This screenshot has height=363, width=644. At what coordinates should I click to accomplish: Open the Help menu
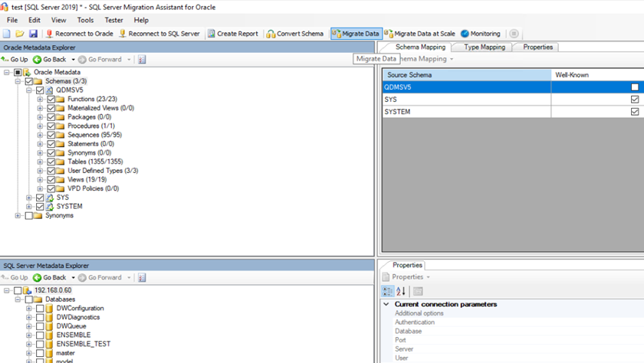(141, 20)
